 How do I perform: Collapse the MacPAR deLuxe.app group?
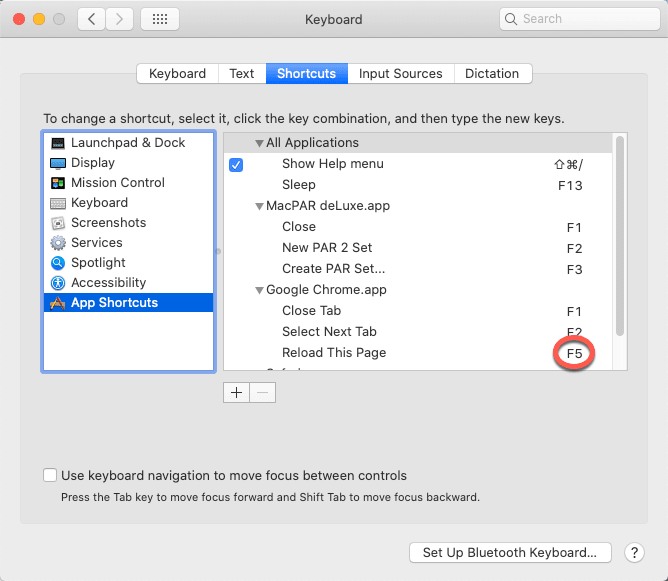tap(260, 206)
